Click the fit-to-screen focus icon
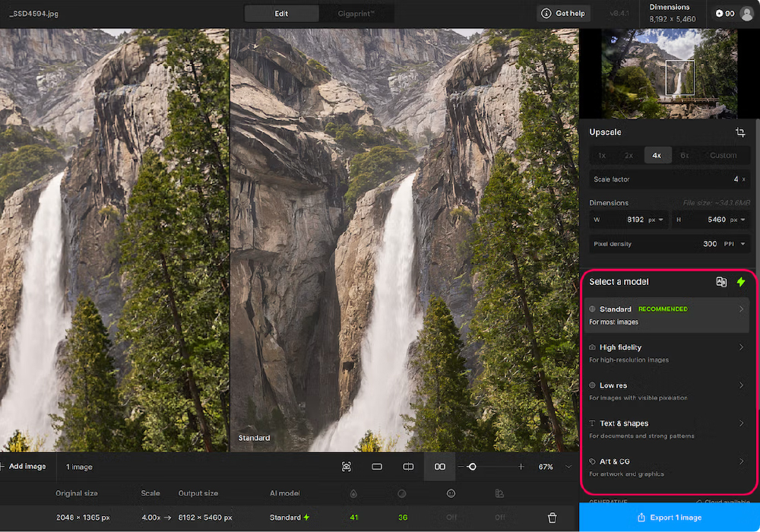 click(x=346, y=467)
